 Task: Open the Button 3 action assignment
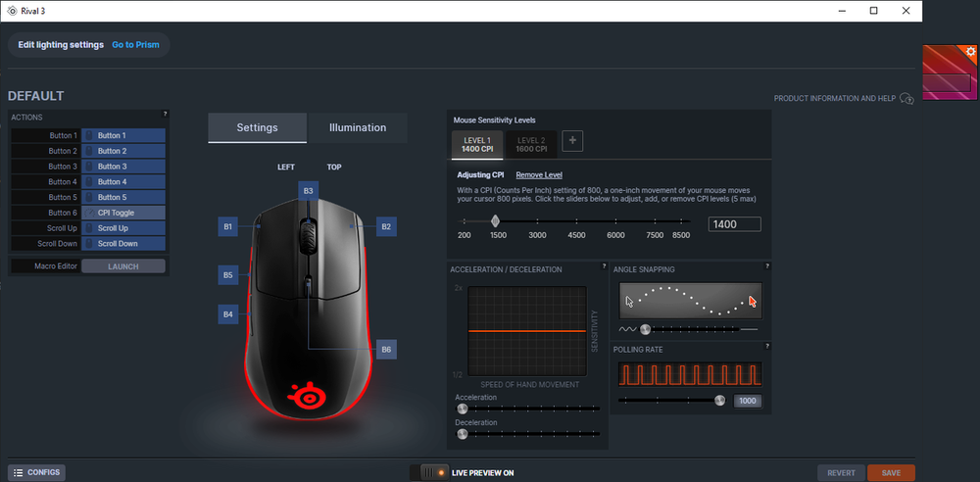pos(123,167)
